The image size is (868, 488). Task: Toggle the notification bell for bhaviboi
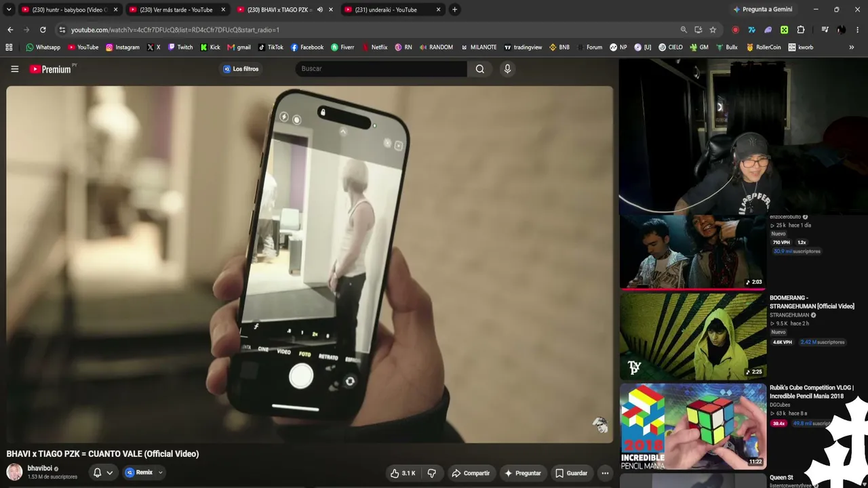coord(97,472)
